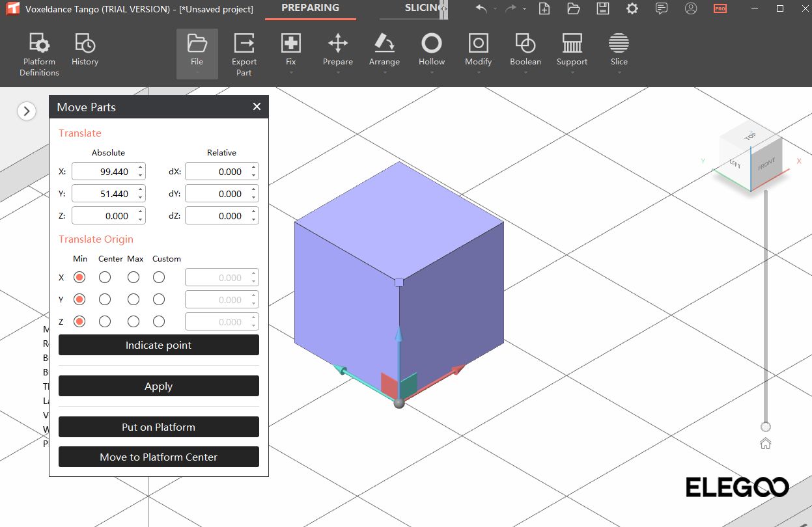Select Center origin for Z

click(x=104, y=321)
